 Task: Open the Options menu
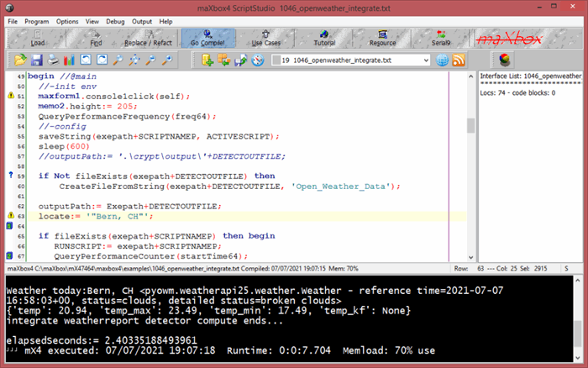(x=67, y=21)
